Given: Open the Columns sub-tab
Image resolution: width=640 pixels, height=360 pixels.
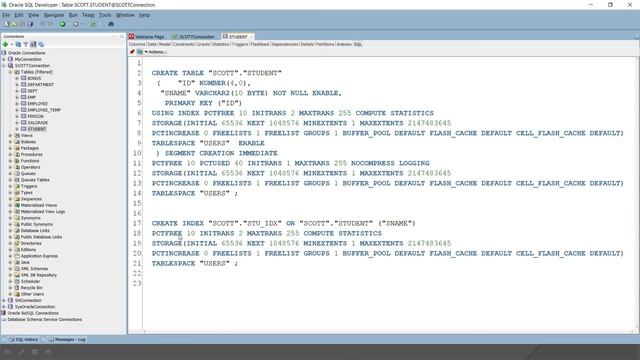Looking at the screenshot, I should [x=137, y=44].
